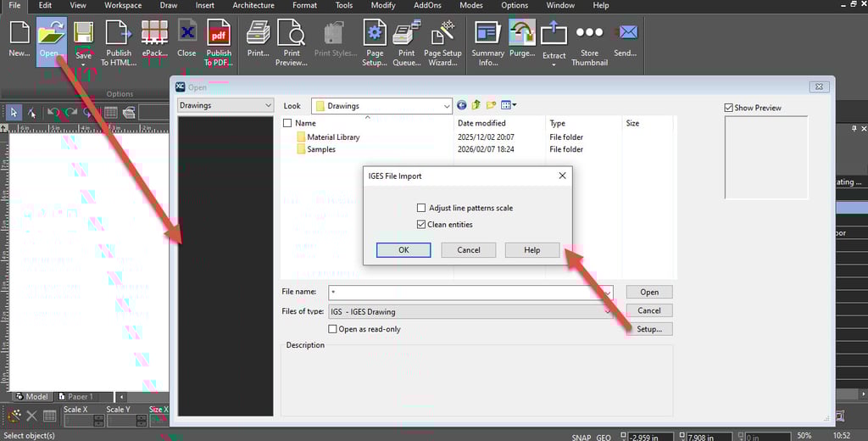This screenshot has width=868, height=441.
Task: Click the Undo arrow icon
Action: (x=53, y=113)
